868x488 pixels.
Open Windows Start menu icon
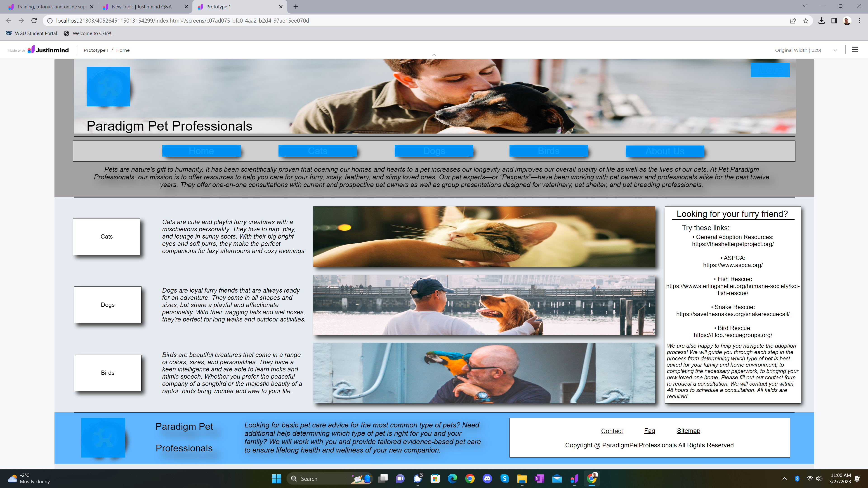[276, 479]
